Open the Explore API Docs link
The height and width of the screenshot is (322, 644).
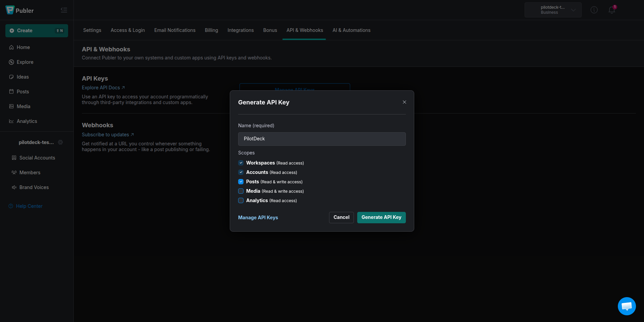coord(103,88)
